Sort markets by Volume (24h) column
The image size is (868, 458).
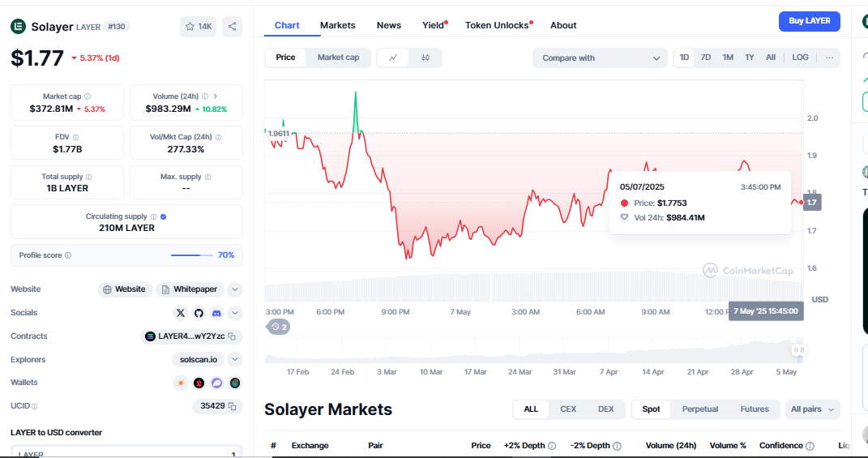coord(671,446)
